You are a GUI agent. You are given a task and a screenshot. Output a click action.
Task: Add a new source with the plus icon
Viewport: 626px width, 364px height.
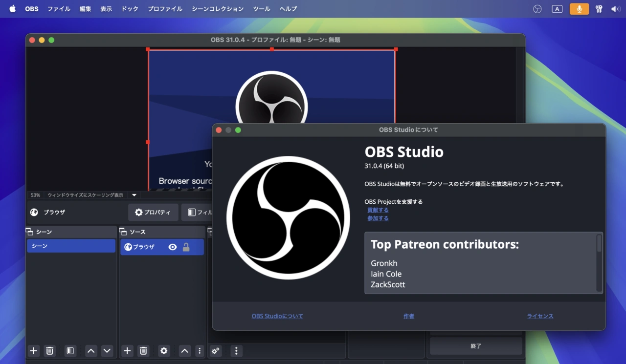(127, 351)
